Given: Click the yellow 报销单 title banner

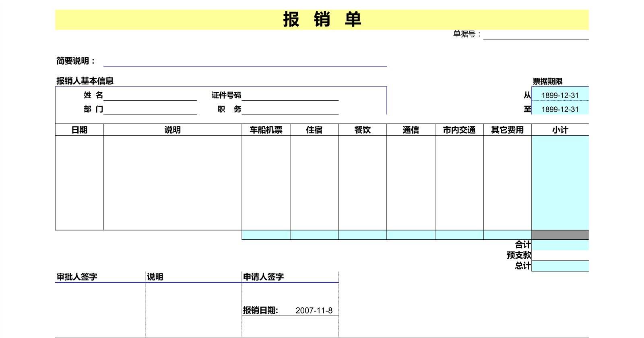Looking at the screenshot, I should coord(322,19).
